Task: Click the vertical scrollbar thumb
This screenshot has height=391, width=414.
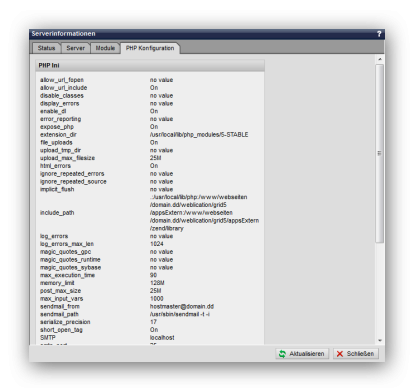Action: click(380, 153)
